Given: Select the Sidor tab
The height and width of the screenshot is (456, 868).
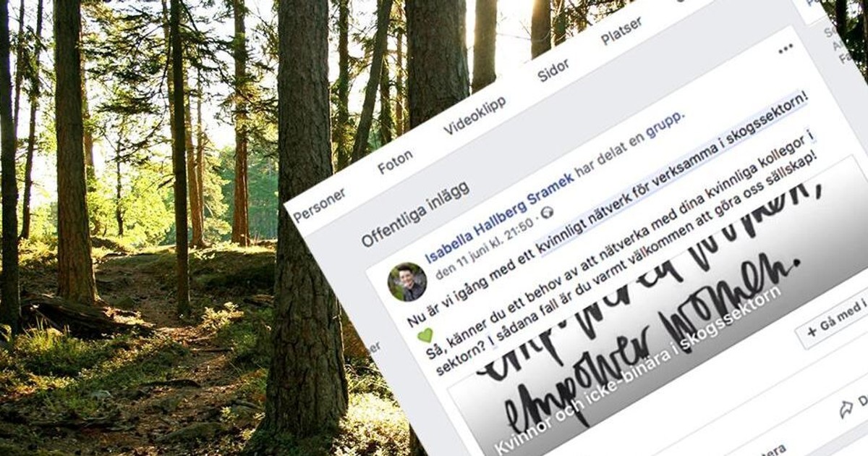Looking at the screenshot, I should coord(553,71).
